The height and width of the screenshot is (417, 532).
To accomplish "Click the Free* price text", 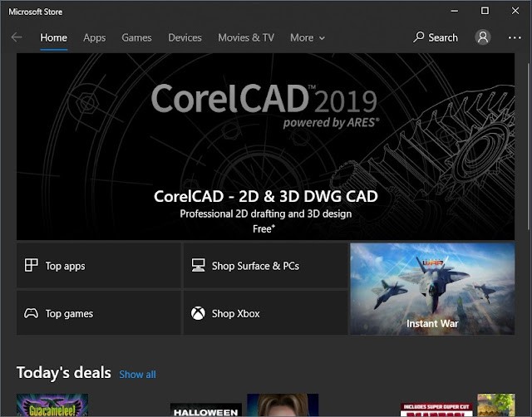I will [x=264, y=228].
